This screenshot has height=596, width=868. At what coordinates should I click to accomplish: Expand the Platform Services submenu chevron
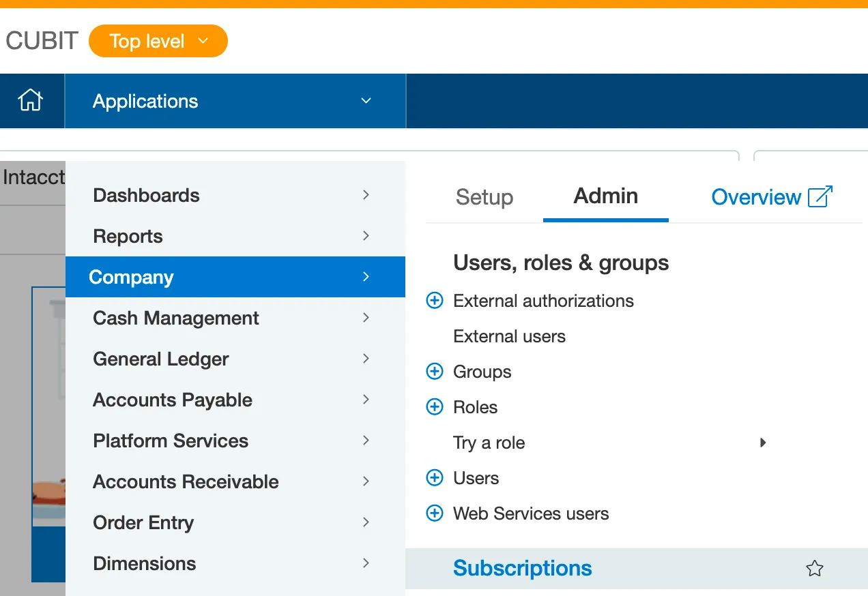click(x=366, y=441)
